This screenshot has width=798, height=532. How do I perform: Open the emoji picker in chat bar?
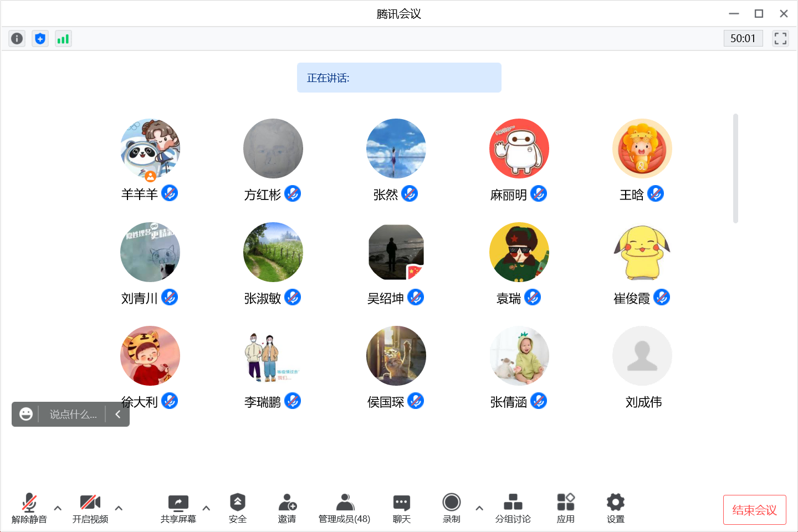click(26, 414)
